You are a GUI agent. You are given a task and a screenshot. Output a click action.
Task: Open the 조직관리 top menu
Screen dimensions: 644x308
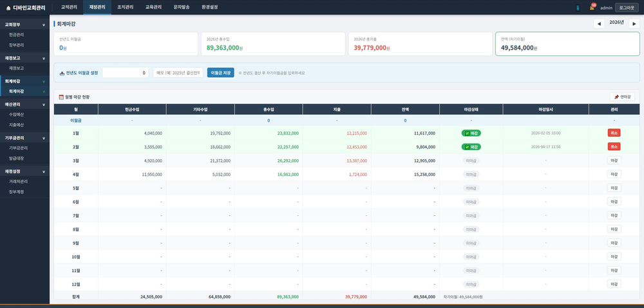tap(126, 7)
